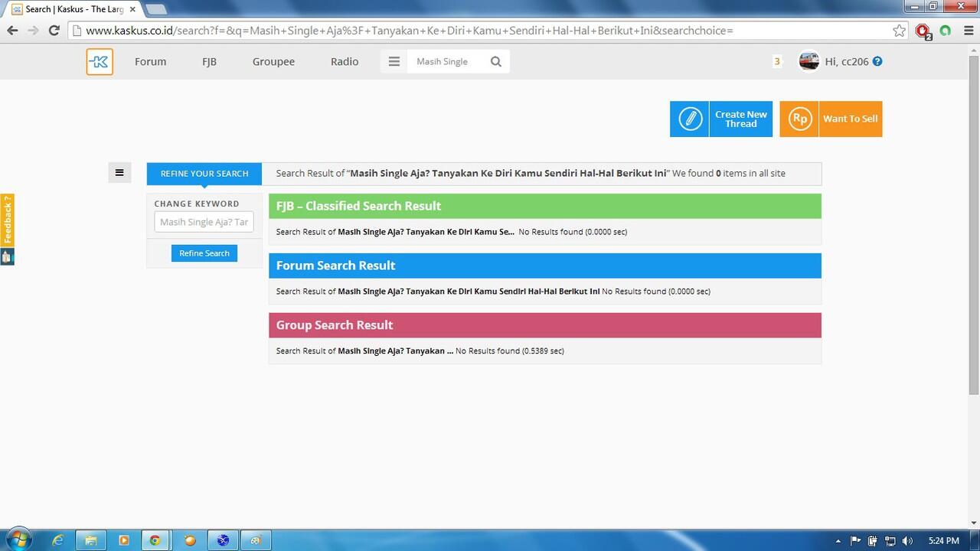This screenshot has width=980, height=551.
Task: Click the magnifier search icon in navbar
Action: tap(496, 62)
